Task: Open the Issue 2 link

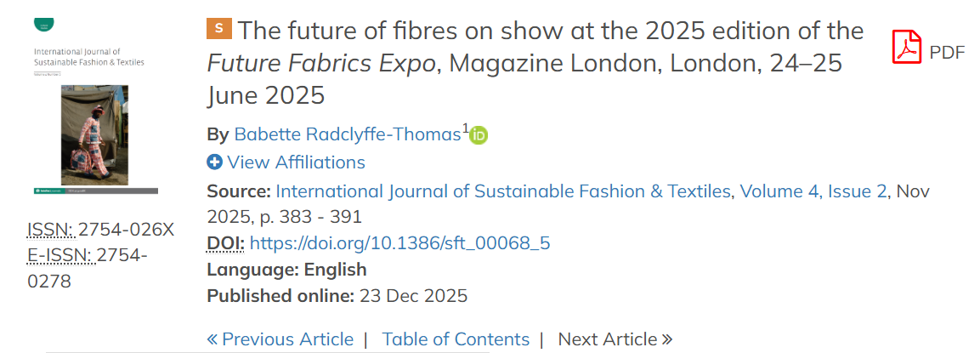Action: pos(857,191)
